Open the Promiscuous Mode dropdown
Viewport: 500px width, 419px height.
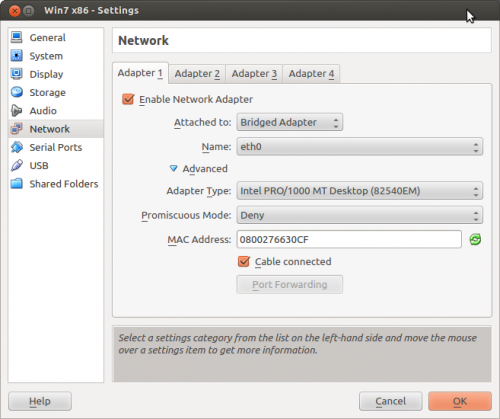(x=360, y=215)
